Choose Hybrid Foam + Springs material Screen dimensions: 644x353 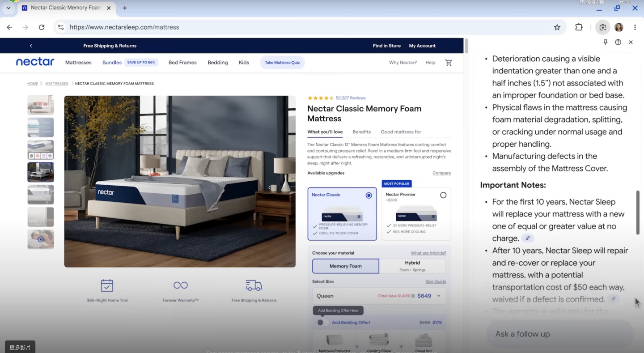[412, 266]
